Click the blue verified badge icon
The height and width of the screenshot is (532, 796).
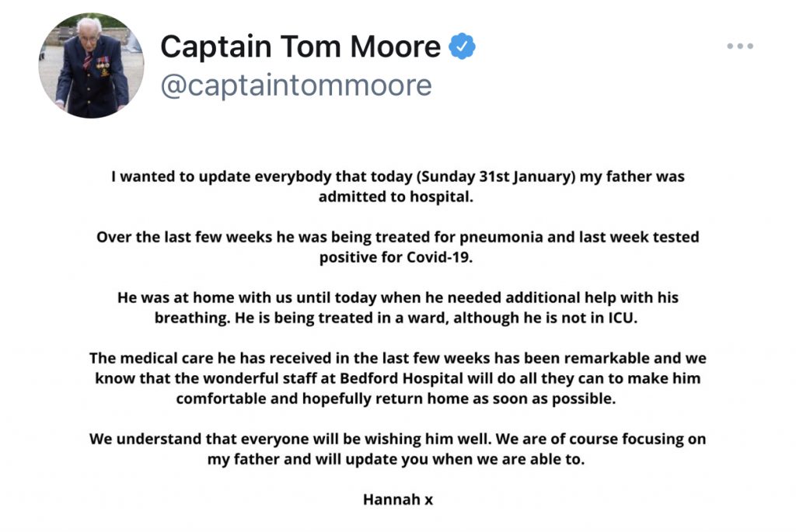click(x=463, y=47)
